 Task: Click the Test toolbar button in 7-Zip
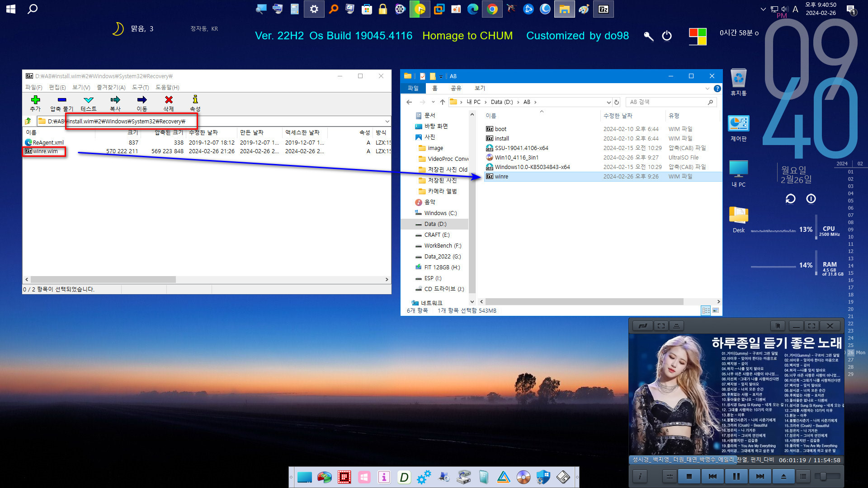(x=89, y=103)
